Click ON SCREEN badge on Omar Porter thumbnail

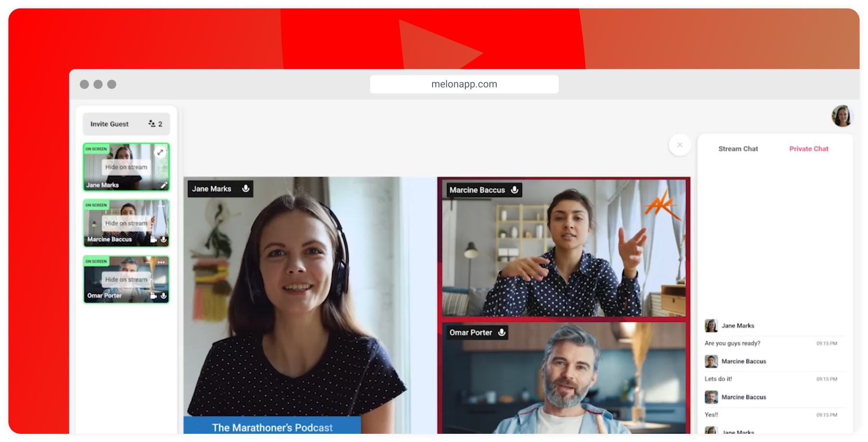(96, 262)
